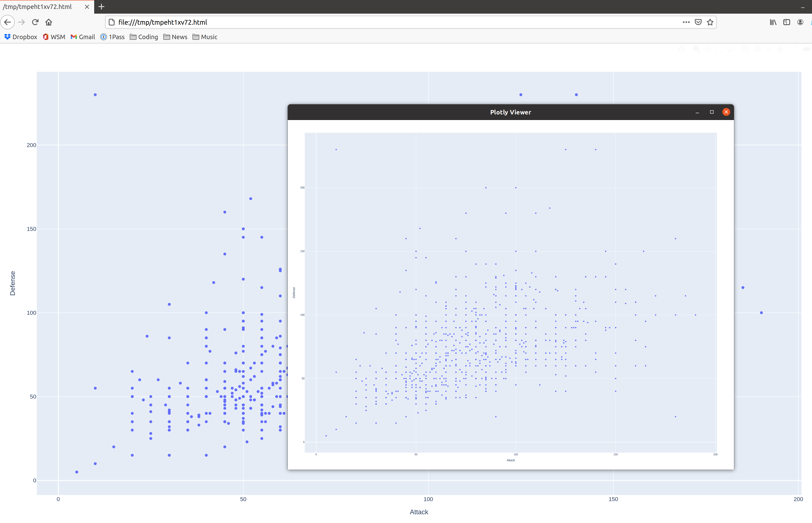The image size is (812, 523).
Task: Open the Gmail bookmark
Action: (x=83, y=37)
